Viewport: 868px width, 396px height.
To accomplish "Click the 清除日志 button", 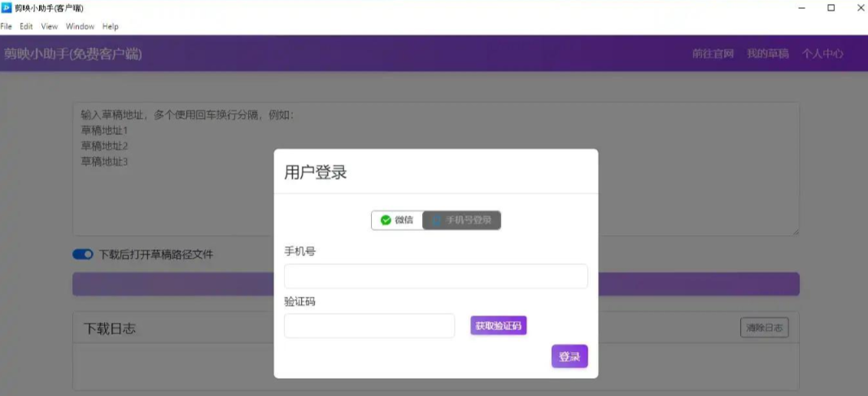I will (765, 328).
